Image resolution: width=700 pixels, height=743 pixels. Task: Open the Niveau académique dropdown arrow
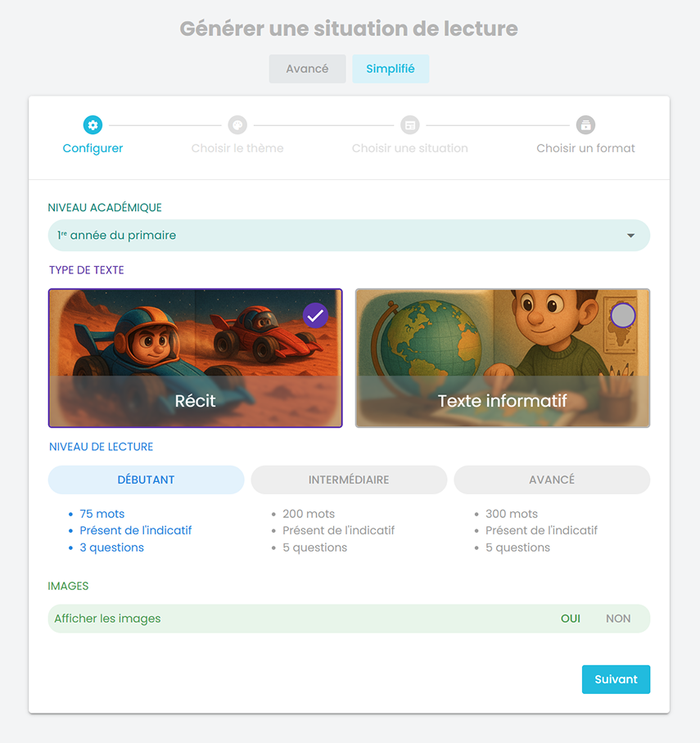point(630,236)
